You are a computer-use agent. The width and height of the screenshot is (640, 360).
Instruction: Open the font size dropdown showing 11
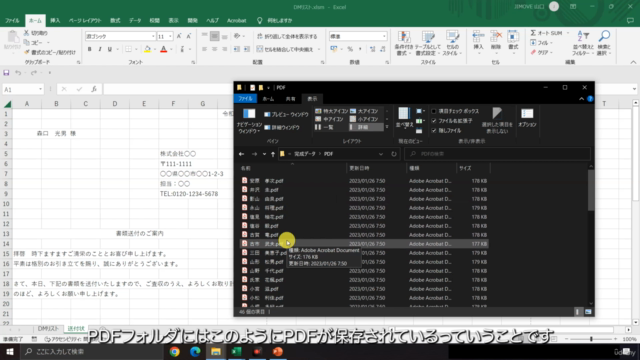point(170,36)
